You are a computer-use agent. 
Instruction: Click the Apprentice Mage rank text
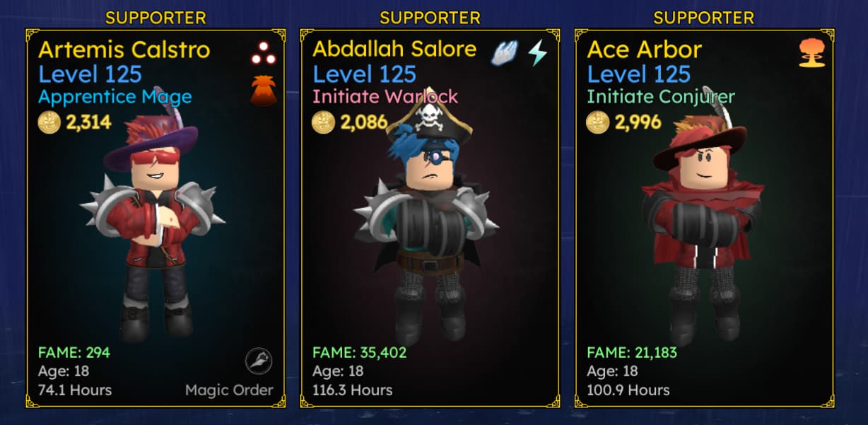pos(115,97)
